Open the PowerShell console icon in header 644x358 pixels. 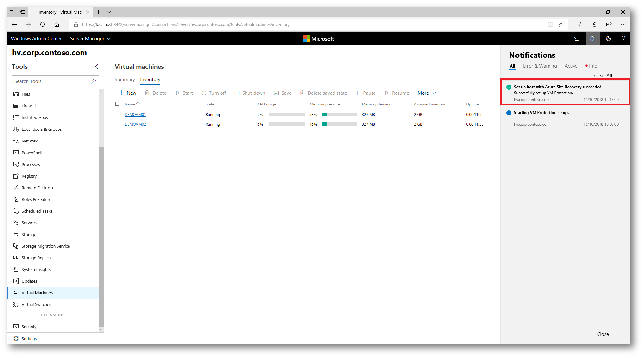tap(576, 39)
